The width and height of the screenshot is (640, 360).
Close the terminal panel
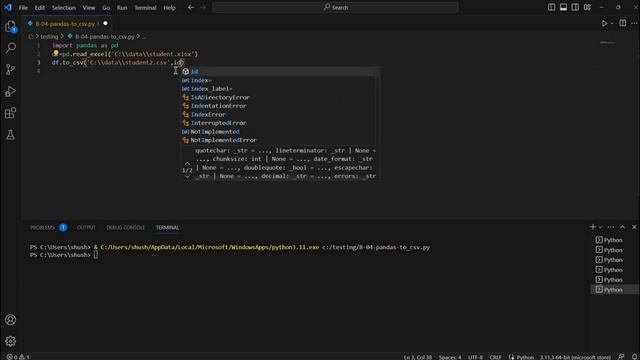[x=634, y=227]
